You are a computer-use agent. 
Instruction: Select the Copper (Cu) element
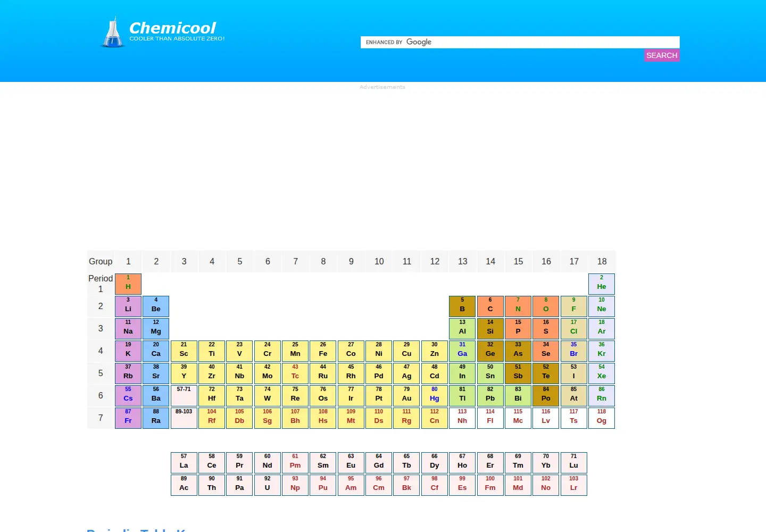(x=406, y=351)
